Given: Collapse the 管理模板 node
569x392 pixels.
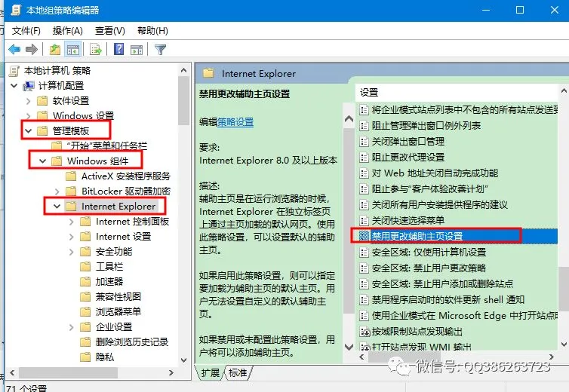Looking at the screenshot, I should [x=29, y=131].
